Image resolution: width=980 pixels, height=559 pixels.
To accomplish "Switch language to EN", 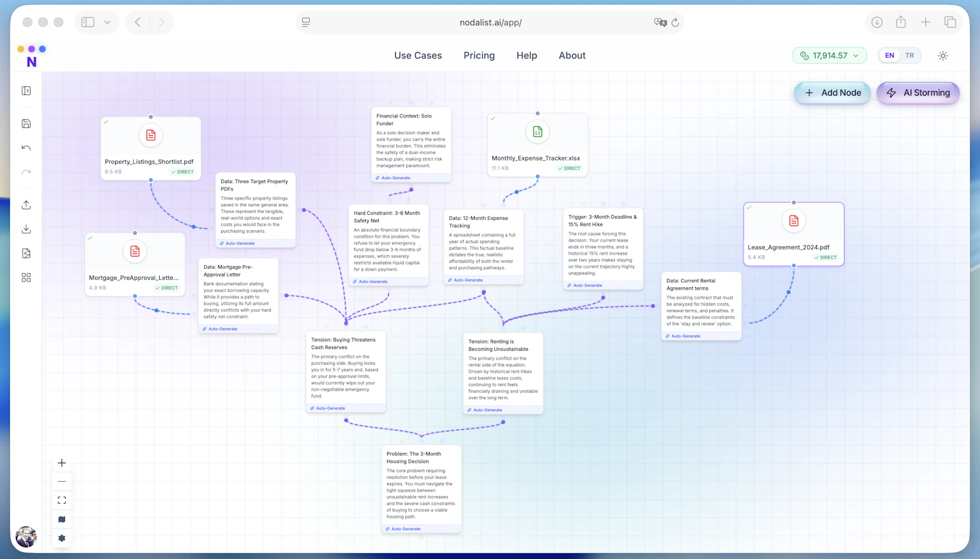I will [889, 56].
